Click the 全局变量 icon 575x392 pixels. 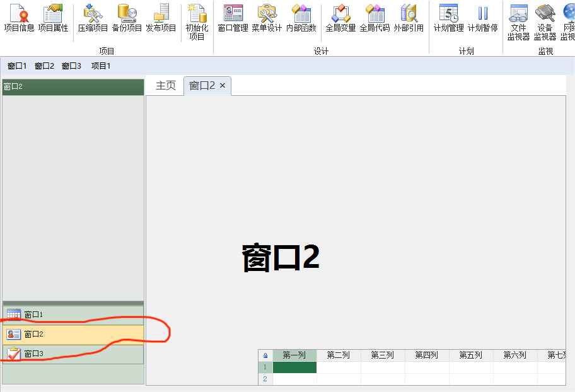click(340, 18)
